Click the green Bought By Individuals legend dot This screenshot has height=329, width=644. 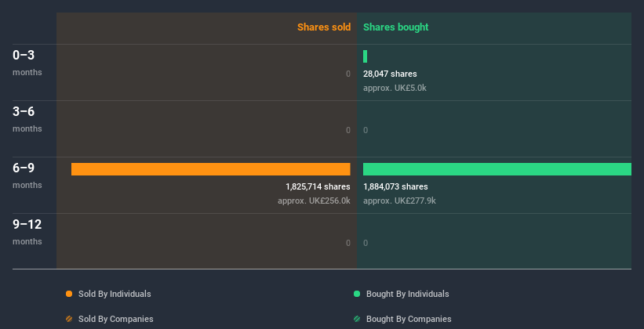(357, 294)
